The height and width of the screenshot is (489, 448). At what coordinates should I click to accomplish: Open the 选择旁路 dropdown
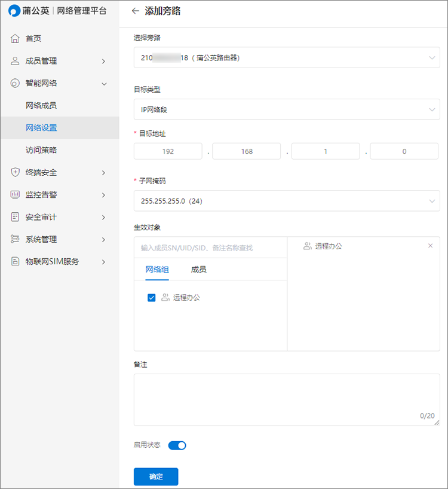[287, 58]
